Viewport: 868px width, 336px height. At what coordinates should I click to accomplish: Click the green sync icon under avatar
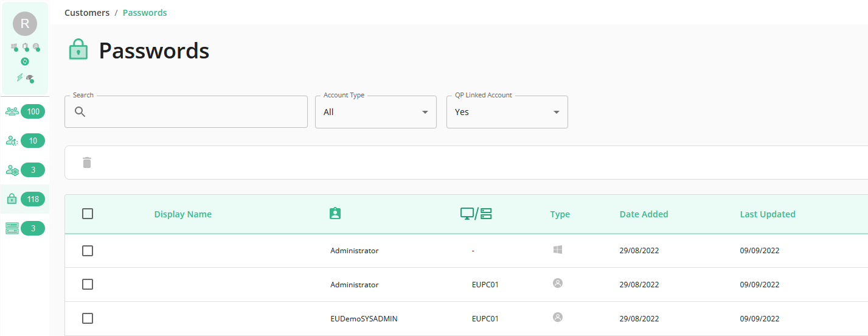click(25, 61)
